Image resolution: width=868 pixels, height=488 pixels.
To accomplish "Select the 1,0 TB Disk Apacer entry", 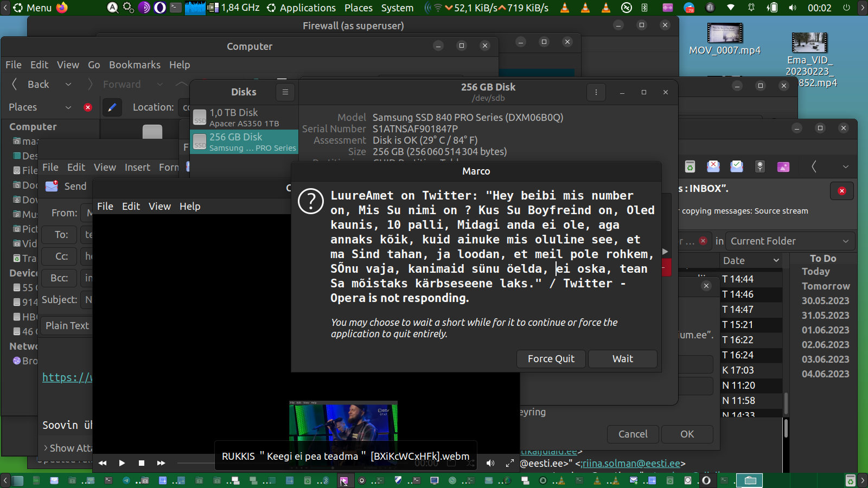I will pyautogui.click(x=244, y=117).
